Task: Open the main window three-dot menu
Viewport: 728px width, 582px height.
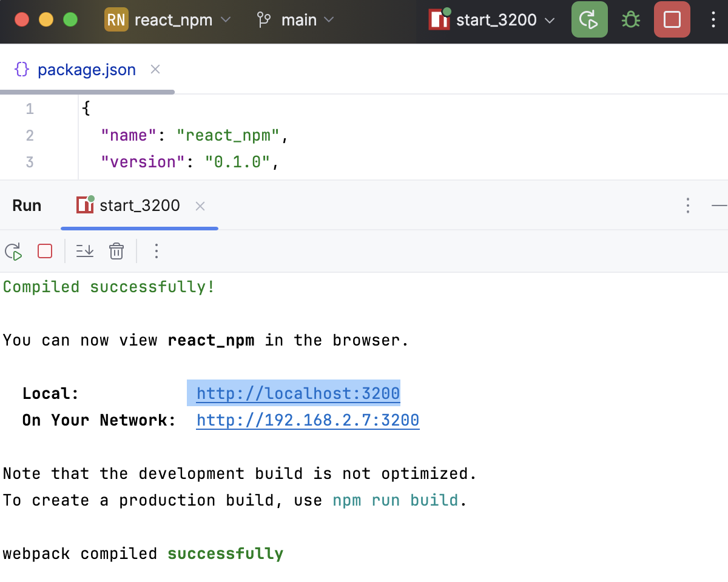Action: 713,19
